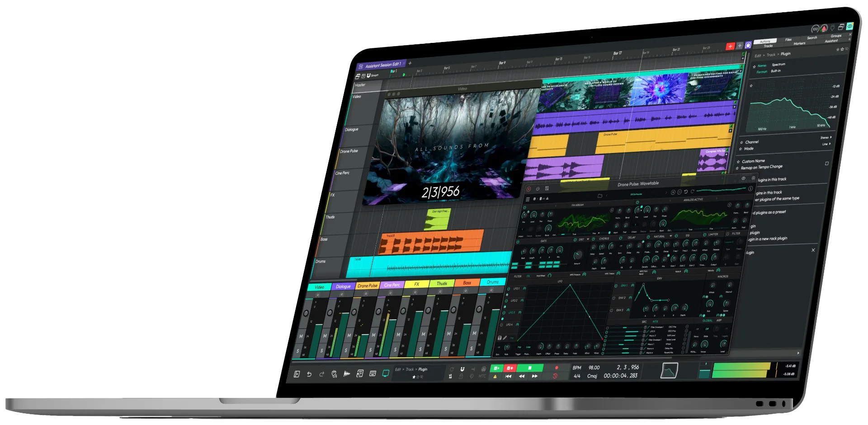Screen dimensions: 868x425
Task: Select the Files tab
Action: (788, 40)
